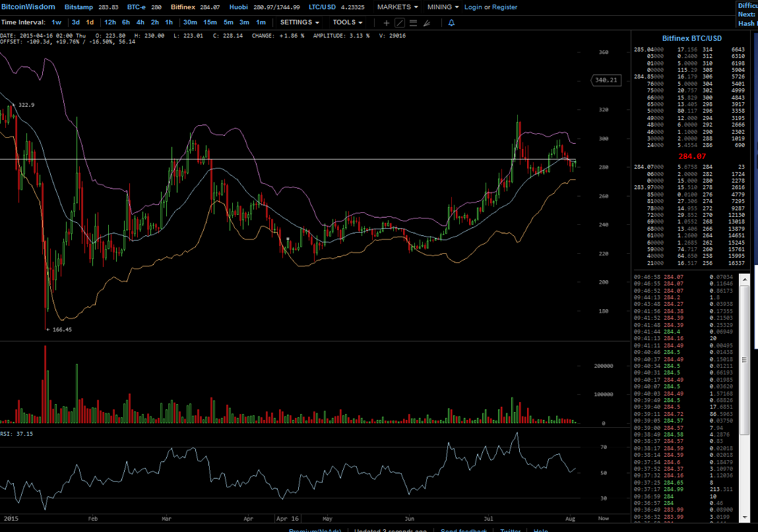
Task: Select the horizontal lines drawing tool
Action: pyautogui.click(x=414, y=22)
